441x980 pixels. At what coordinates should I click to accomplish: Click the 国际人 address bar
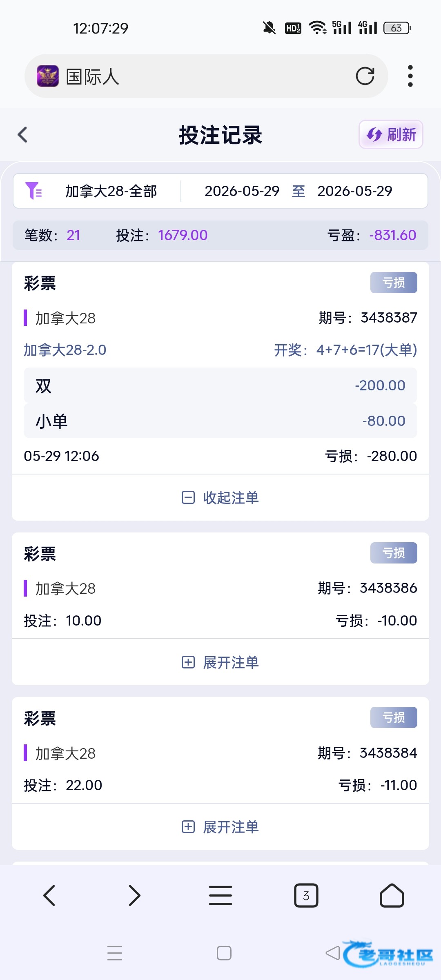coord(206,76)
